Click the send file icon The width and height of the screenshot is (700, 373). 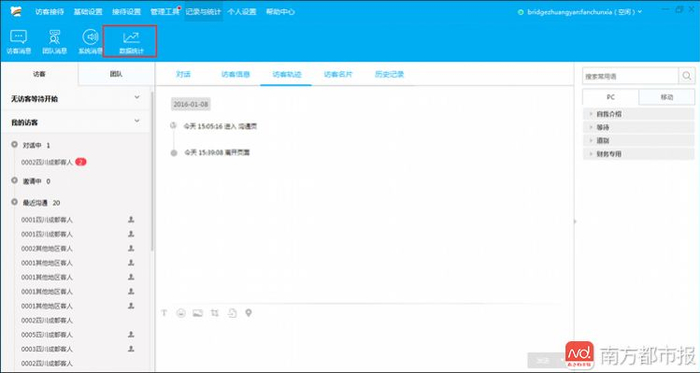232,313
